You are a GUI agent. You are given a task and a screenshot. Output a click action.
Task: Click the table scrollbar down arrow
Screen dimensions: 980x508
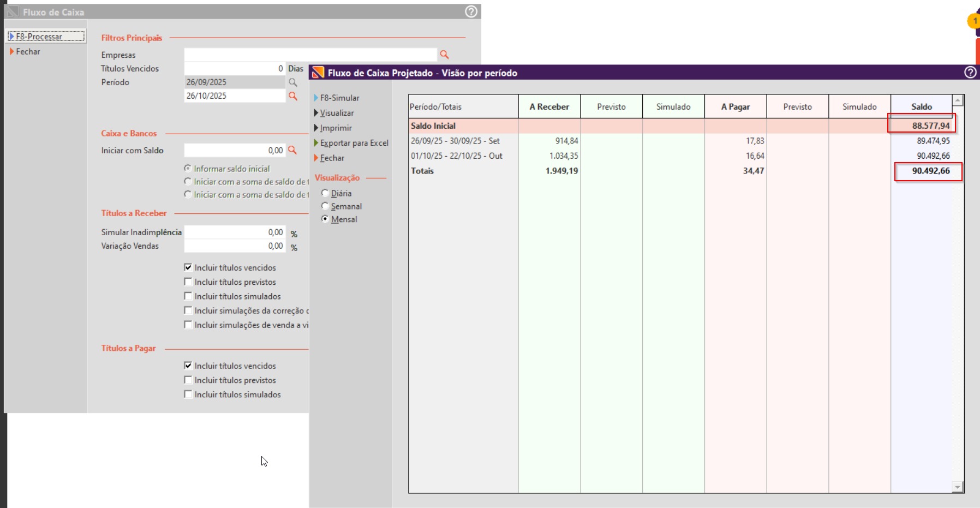(958, 487)
